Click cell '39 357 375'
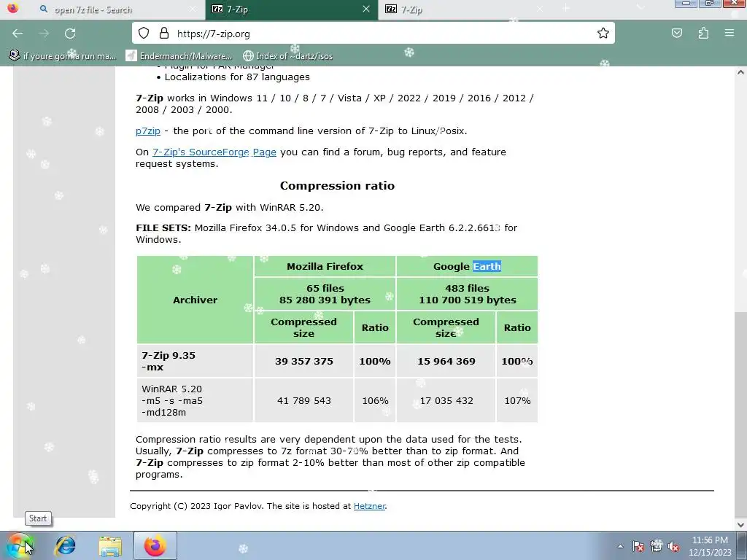 tap(304, 361)
